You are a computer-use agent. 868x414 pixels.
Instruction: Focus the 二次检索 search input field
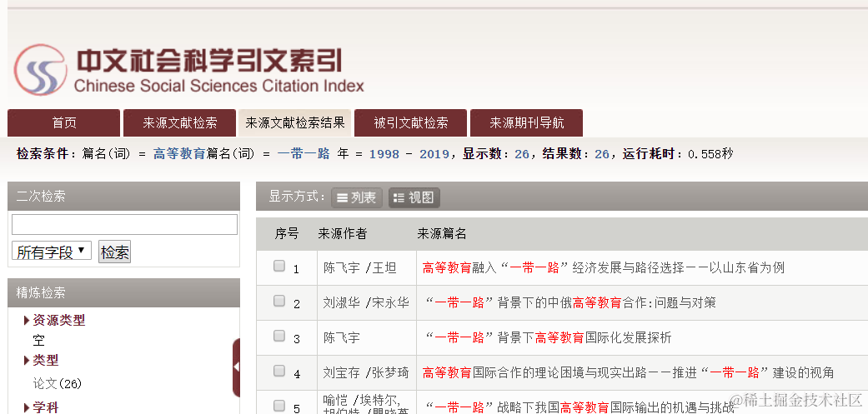pyautogui.click(x=124, y=224)
